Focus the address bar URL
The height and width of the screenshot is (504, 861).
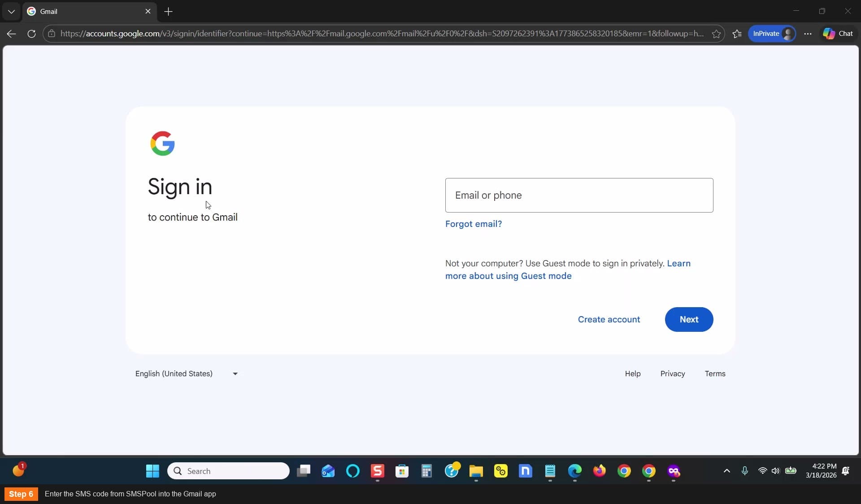coord(382,34)
